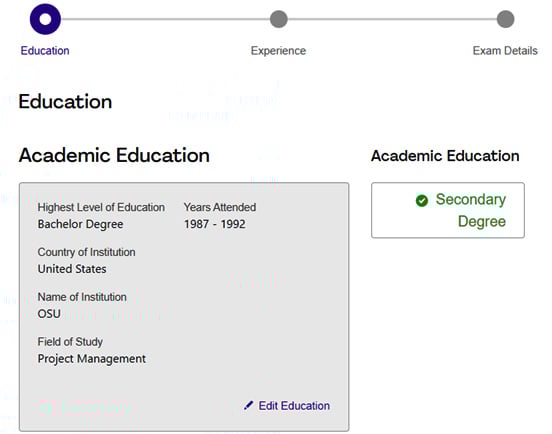Click the Academic Education main heading
This screenshot has width=552, height=434.
coord(114,155)
